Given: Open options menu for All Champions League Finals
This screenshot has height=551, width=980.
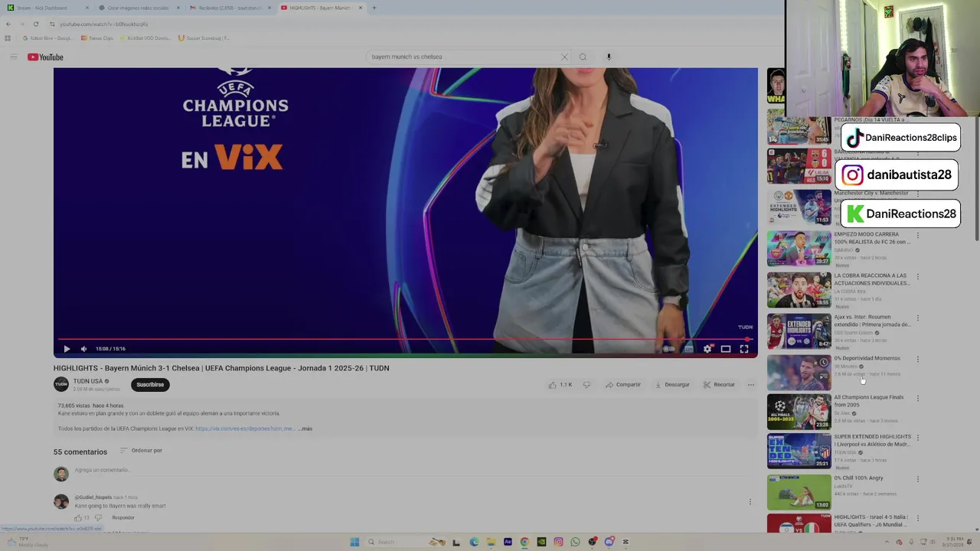Looking at the screenshot, I should [918, 399].
